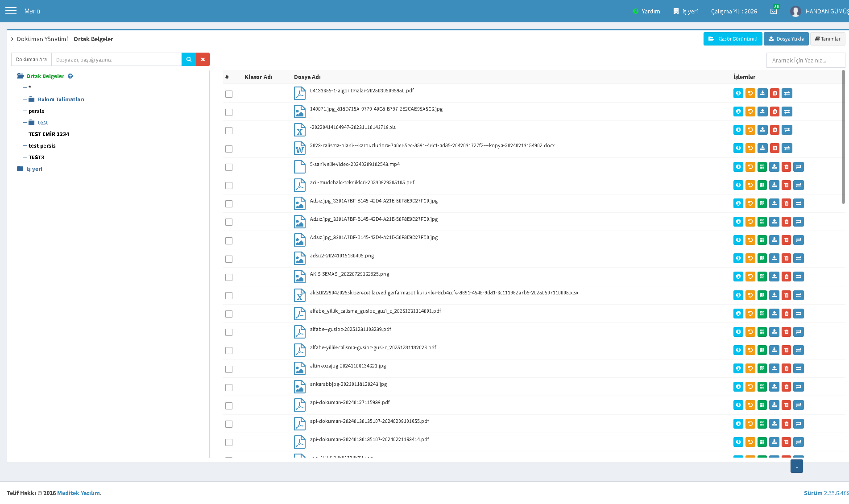The width and height of the screenshot is (849, 504).
Task: Click the transfer arrows icon for acil-mudehale-teknikleri pdf
Action: pos(799,185)
